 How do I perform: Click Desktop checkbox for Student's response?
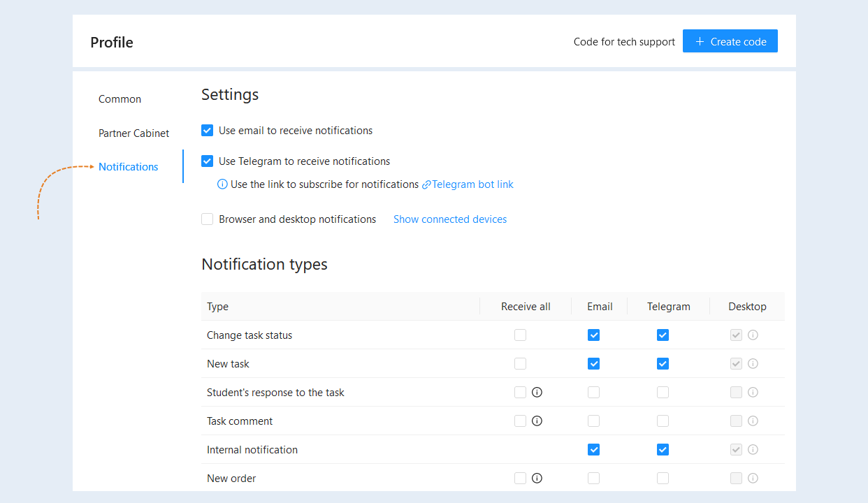click(x=736, y=393)
